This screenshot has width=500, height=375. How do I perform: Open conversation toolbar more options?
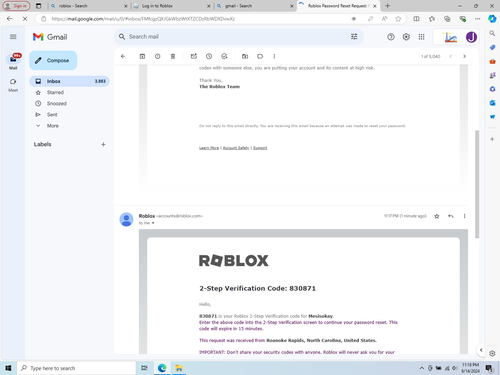tap(274, 56)
